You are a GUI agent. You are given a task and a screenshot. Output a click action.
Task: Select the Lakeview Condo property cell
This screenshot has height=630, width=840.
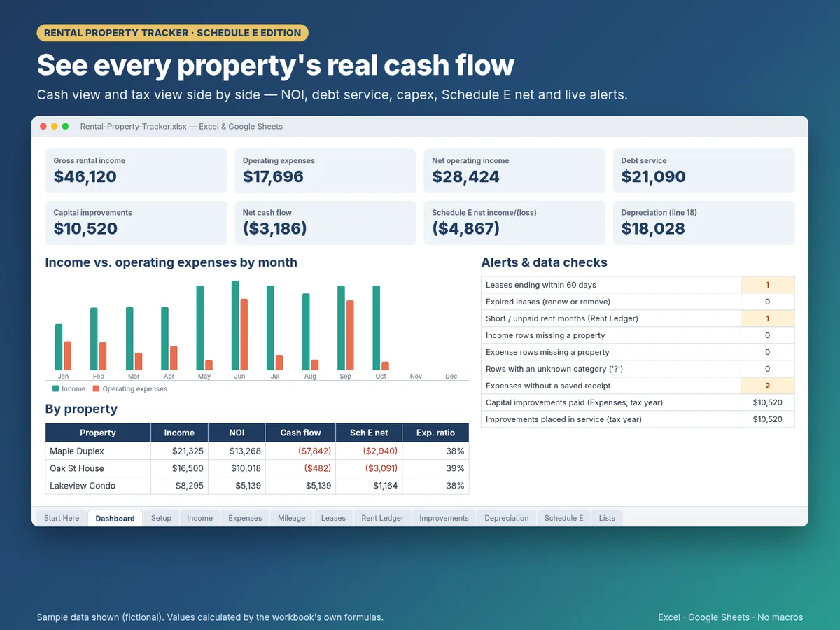pos(98,486)
